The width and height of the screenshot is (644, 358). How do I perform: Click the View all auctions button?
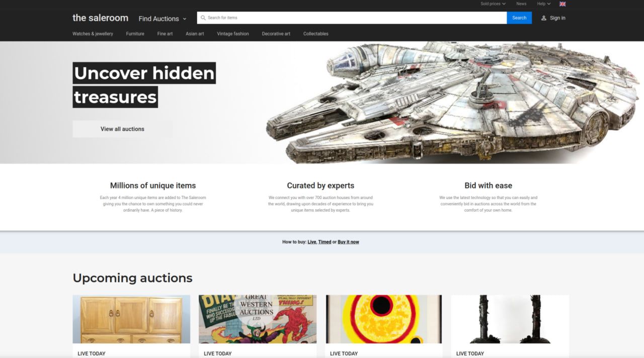[x=122, y=129]
